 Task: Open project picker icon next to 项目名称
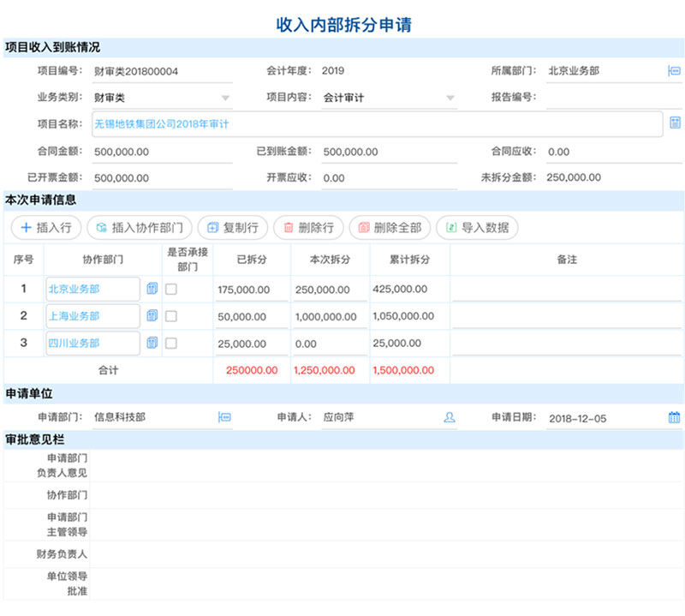[x=675, y=123]
